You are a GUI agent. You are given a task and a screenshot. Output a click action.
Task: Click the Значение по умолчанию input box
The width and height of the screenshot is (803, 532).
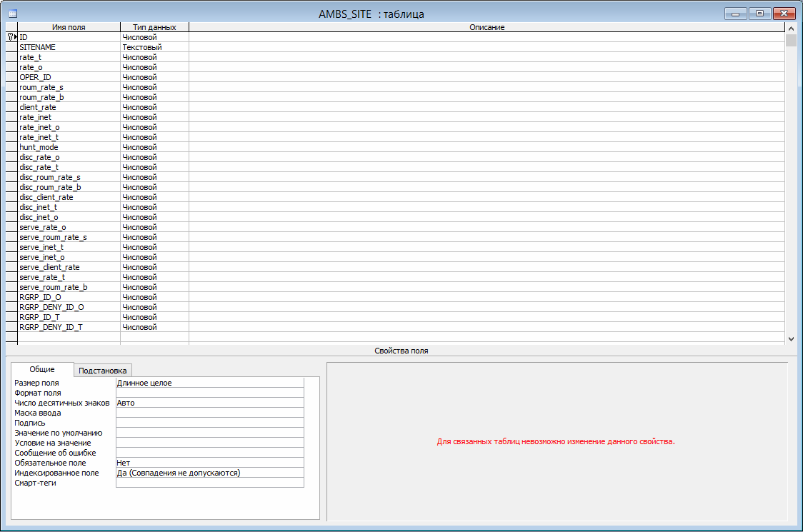click(209, 433)
